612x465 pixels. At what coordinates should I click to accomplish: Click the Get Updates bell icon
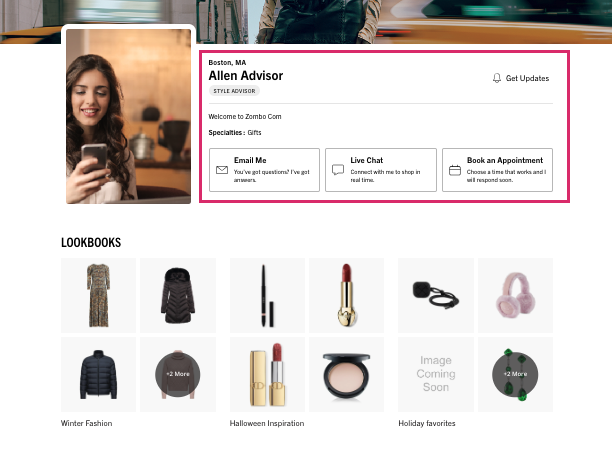(496, 78)
